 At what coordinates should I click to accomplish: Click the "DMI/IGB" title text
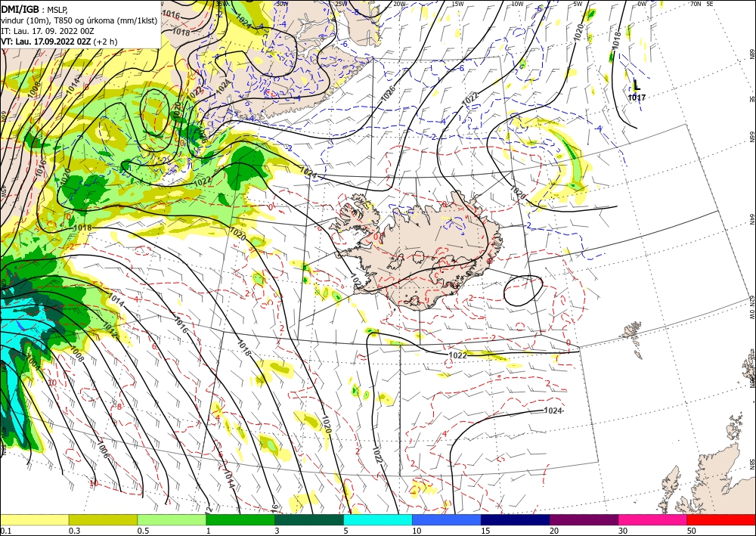point(20,9)
